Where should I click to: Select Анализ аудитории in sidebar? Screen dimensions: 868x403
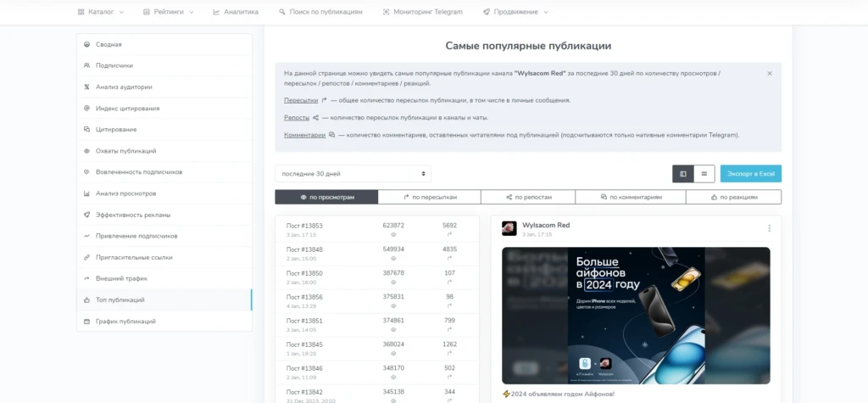tap(164, 87)
